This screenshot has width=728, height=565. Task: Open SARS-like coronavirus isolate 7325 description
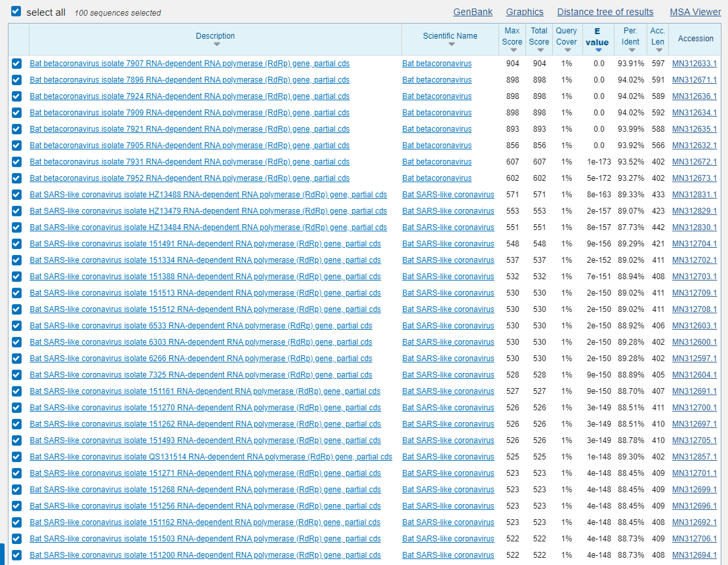201,375
